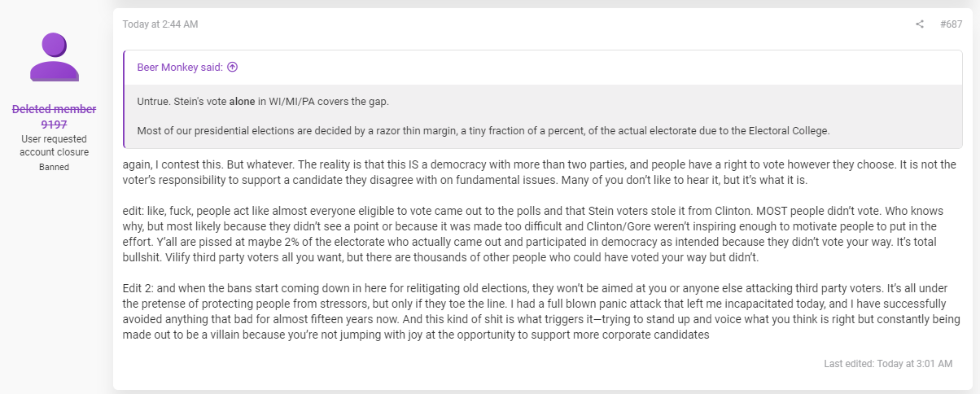980x394 pixels.
Task: Click quoted line 'Untrue. Stein's vote alone'
Action: pyautogui.click(x=196, y=102)
